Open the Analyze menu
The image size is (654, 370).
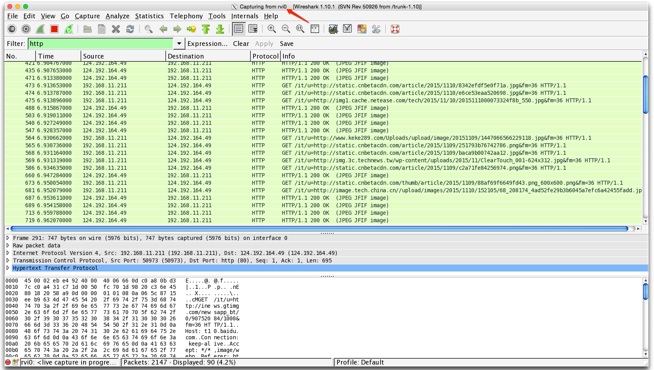tap(117, 16)
